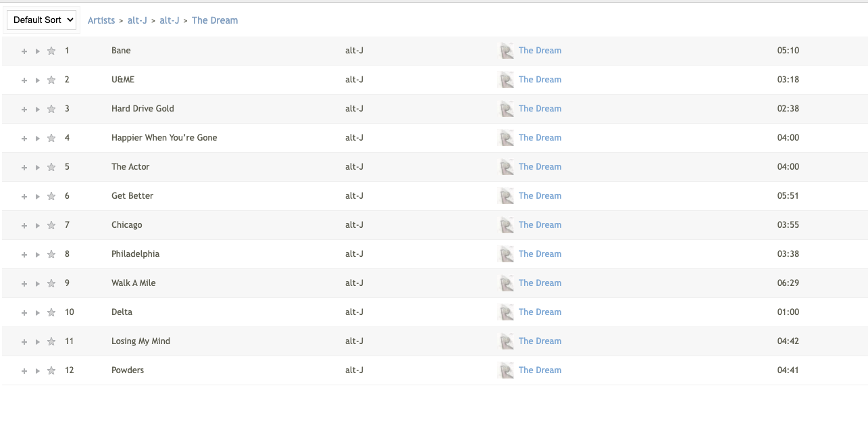The height and width of the screenshot is (438, 868).
Task: Select the track title Losing My Mind
Action: coord(141,341)
